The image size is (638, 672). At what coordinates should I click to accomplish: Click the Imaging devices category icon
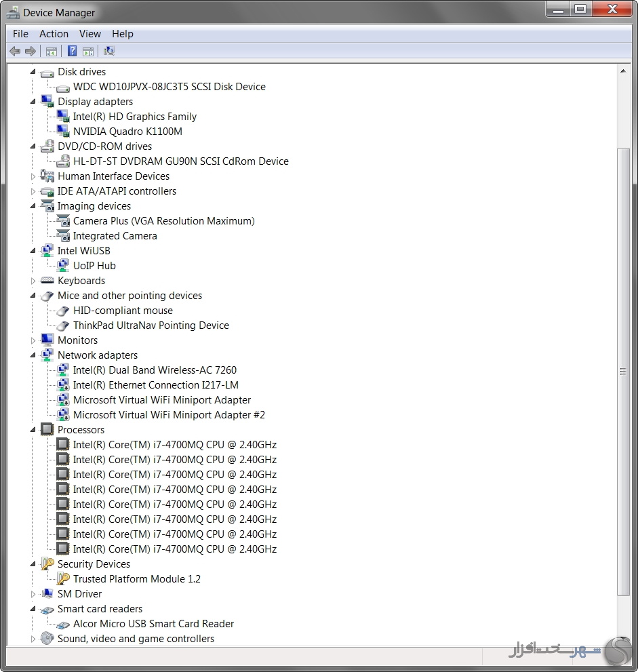pos(47,205)
